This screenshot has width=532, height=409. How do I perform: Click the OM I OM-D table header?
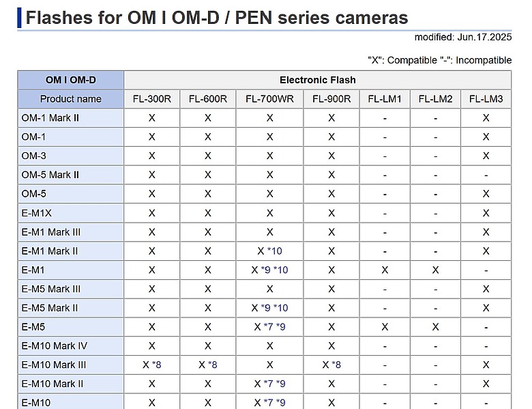(70, 80)
